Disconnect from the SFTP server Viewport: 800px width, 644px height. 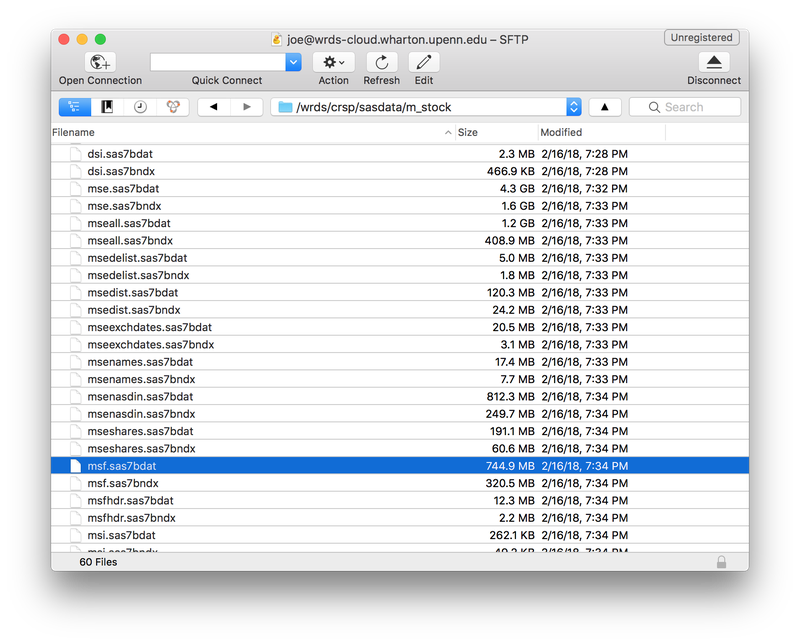[712, 62]
